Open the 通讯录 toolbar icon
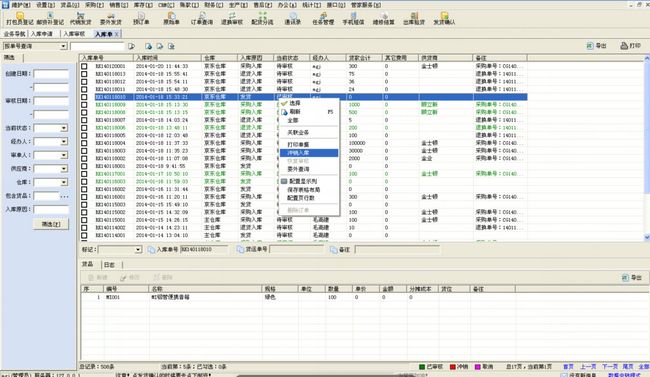This screenshot has width=650, height=377. (293, 19)
